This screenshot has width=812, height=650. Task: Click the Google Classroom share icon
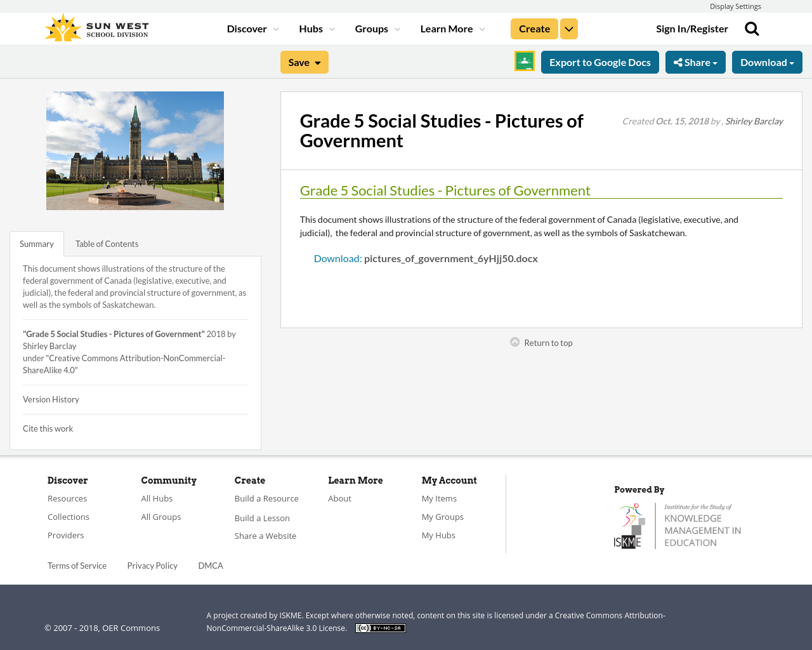[523, 61]
